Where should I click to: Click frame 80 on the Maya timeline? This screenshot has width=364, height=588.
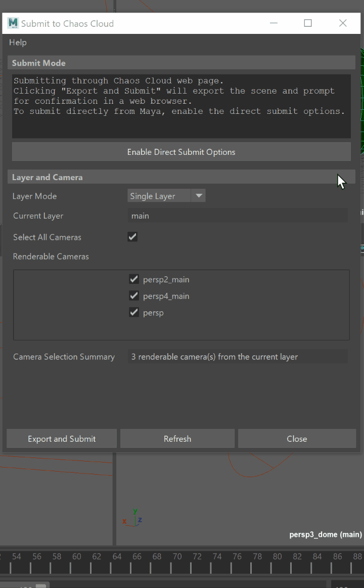(277, 557)
